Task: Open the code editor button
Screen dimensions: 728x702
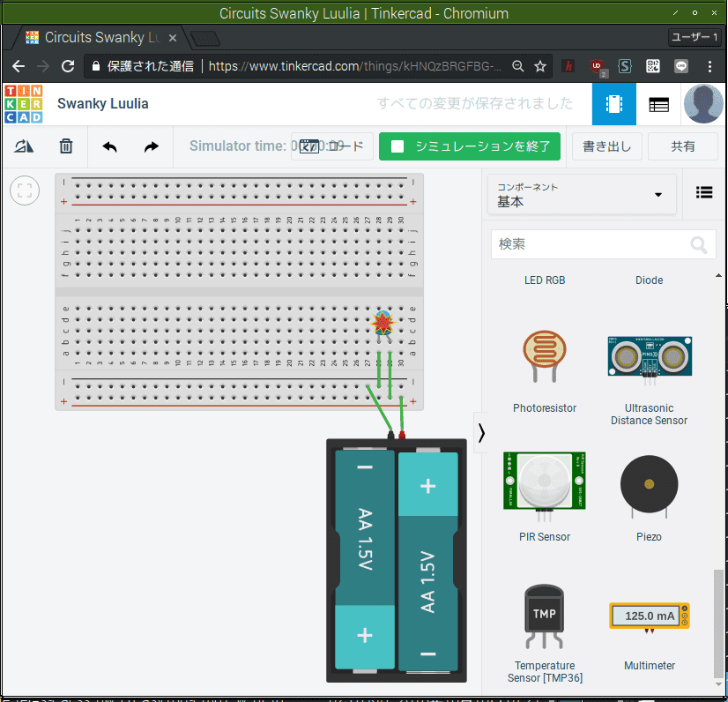Action: click(332, 146)
